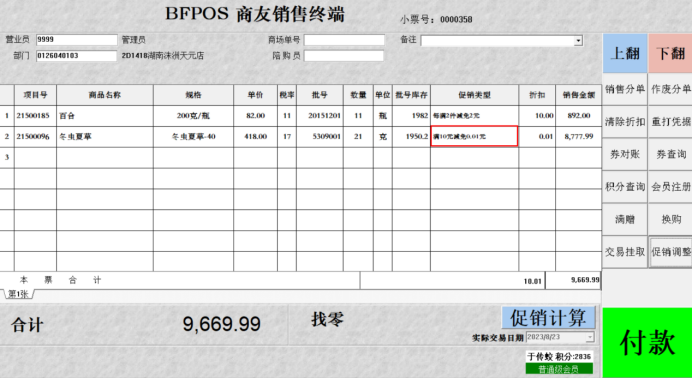
Task: Click the 备注 combo box text area
Action: click(x=497, y=41)
